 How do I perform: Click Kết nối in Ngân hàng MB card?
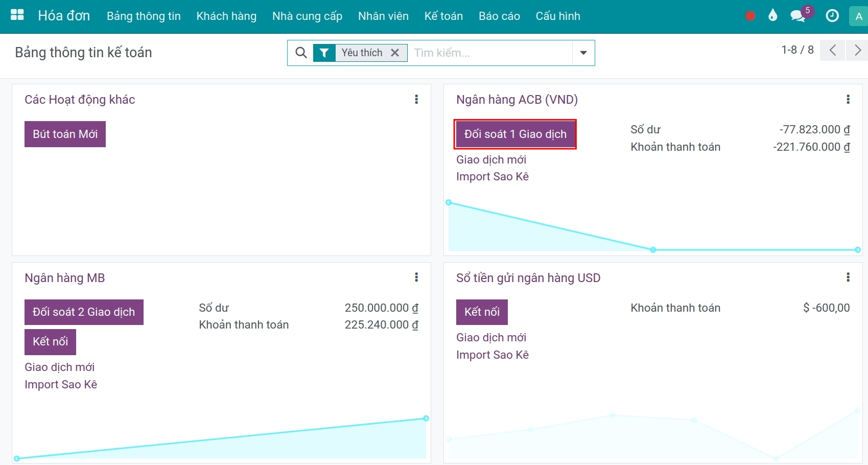coord(50,342)
